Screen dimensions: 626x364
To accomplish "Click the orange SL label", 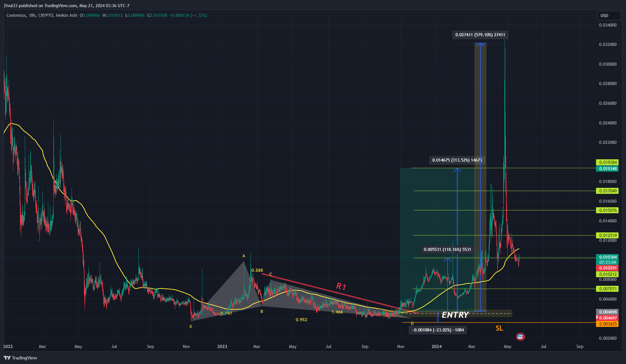I will pos(499,328).
